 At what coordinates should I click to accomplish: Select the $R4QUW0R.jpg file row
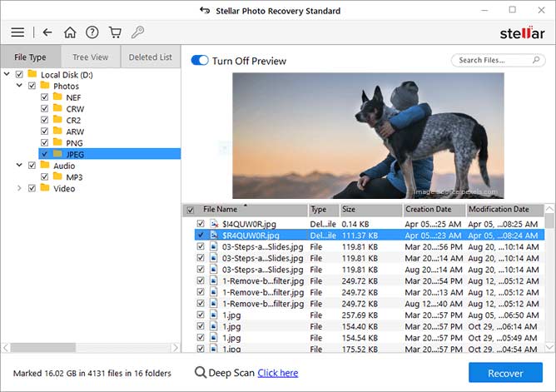[369, 235]
